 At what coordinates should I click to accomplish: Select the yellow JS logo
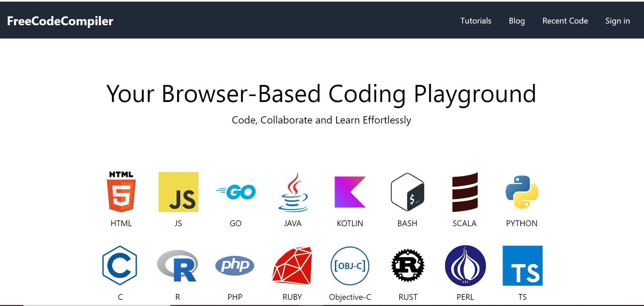tap(179, 192)
